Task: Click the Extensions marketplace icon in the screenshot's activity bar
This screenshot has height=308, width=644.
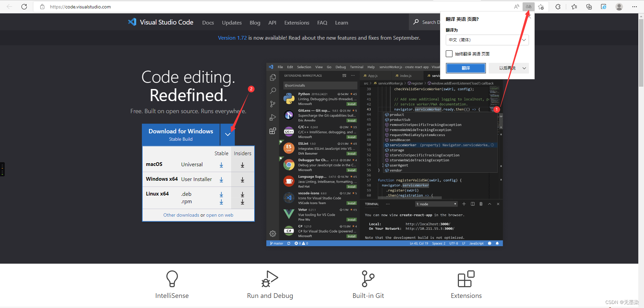Action: point(273,131)
